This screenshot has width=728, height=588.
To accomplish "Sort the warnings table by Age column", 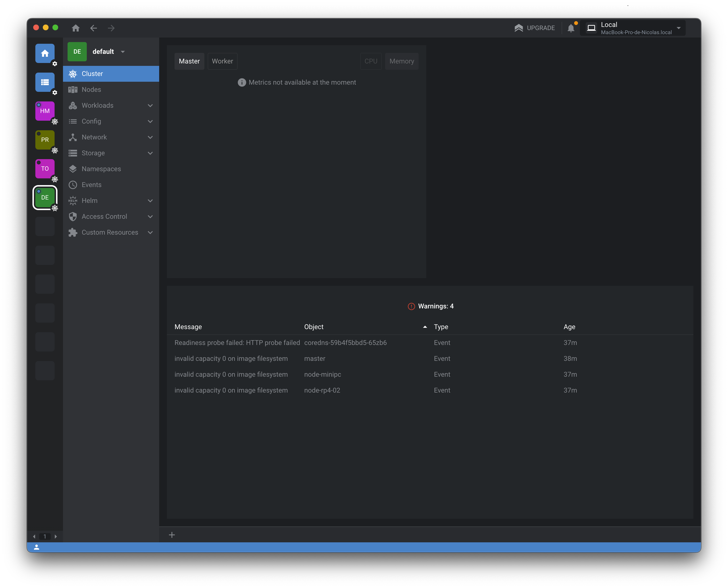I will pos(569,327).
